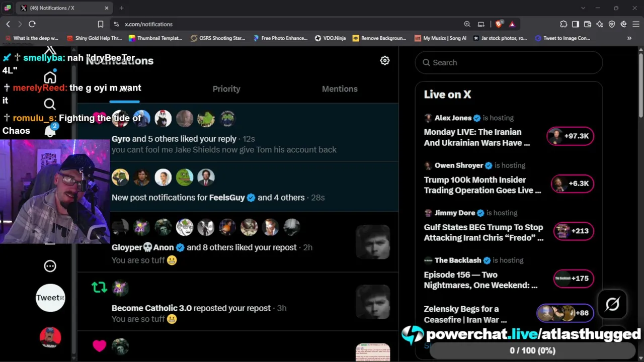Switch to the Mentions tab
This screenshot has width=644, height=362.
(x=340, y=89)
